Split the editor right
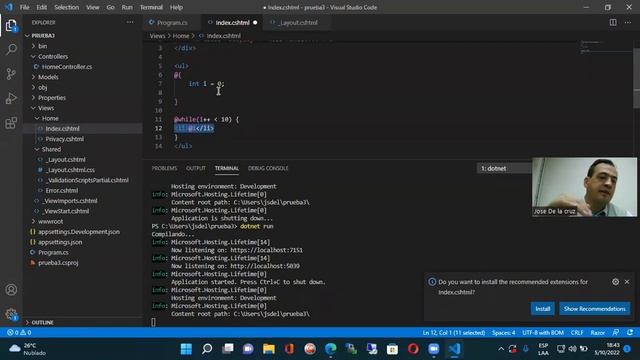Viewport: 640px width, 360px height. (x=613, y=22)
